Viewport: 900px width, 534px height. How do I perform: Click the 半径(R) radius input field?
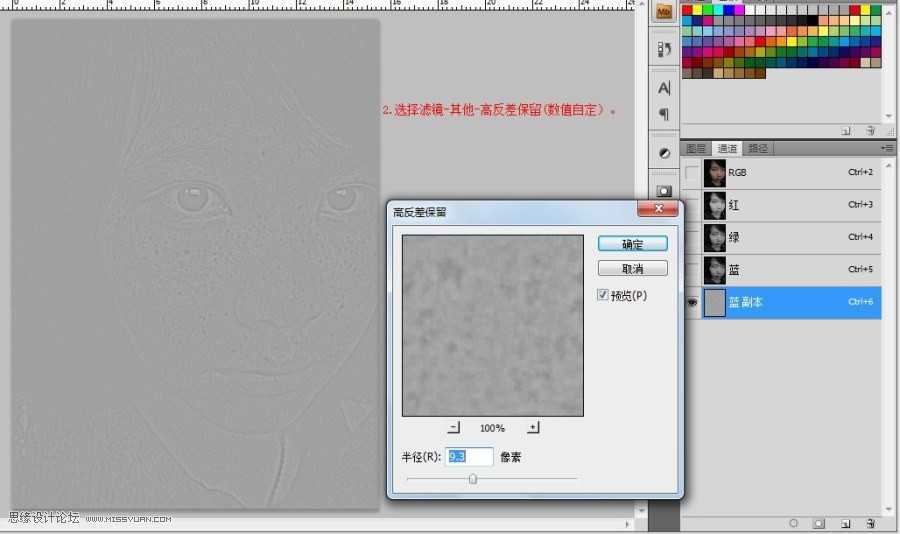click(x=469, y=456)
